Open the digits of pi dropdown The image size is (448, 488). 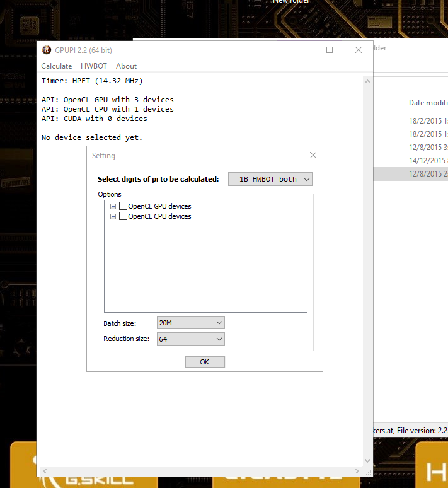pyautogui.click(x=270, y=179)
